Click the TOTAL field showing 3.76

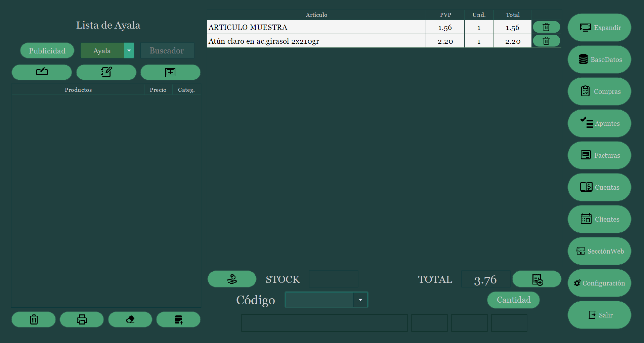click(486, 279)
